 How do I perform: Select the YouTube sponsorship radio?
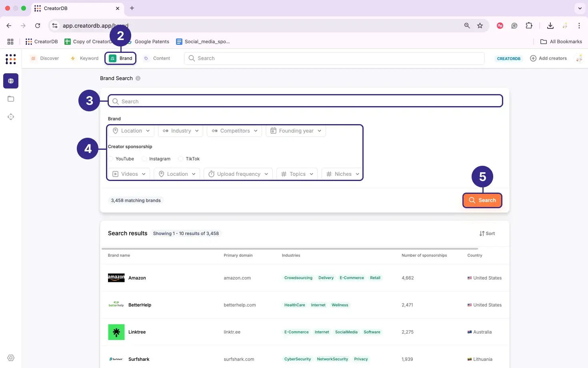point(111,159)
